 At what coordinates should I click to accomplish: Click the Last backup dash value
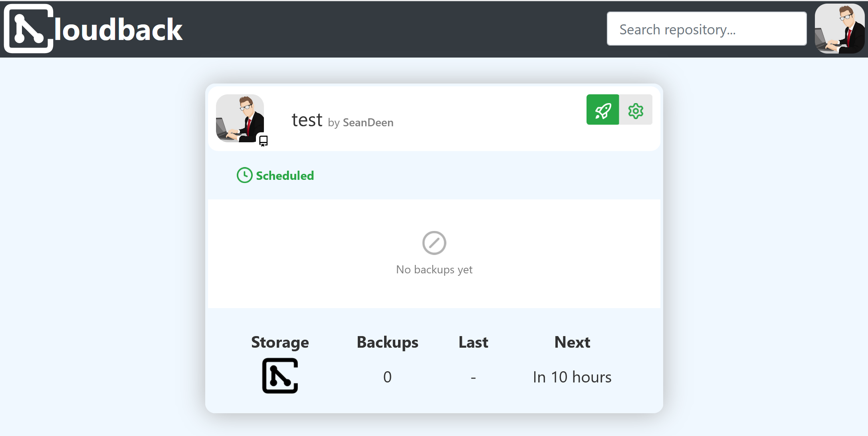[x=473, y=377]
